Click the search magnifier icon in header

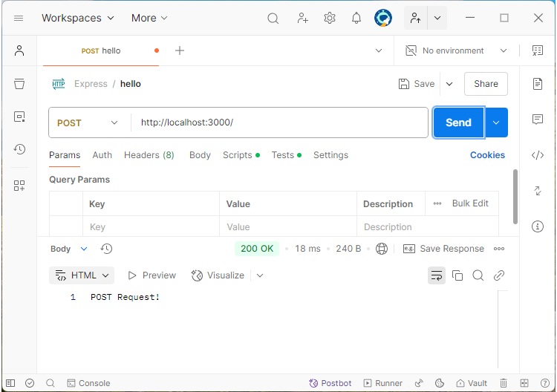click(273, 18)
